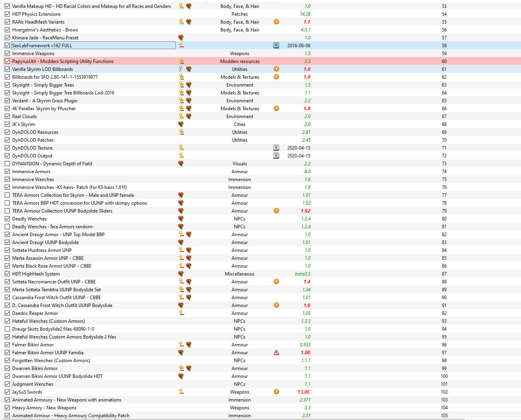Select the "Forgotten Wenches (Custom Armors)" mod name

pos(51,360)
